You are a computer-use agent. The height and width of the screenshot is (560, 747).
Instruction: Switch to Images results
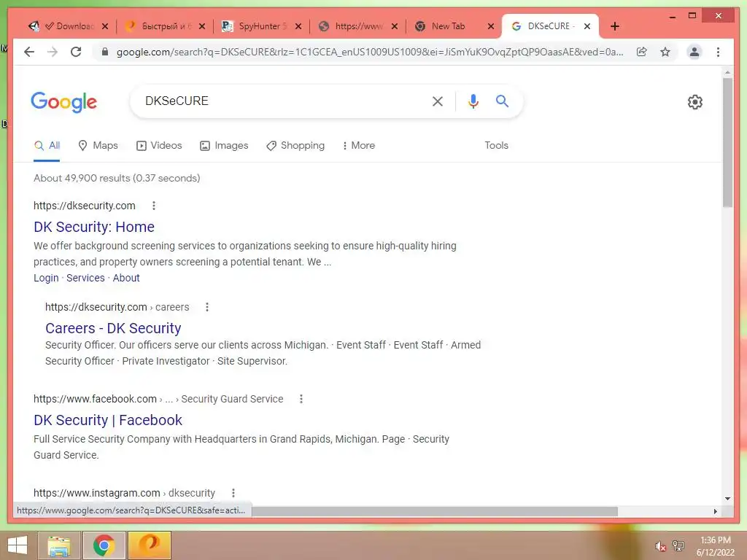tap(224, 145)
